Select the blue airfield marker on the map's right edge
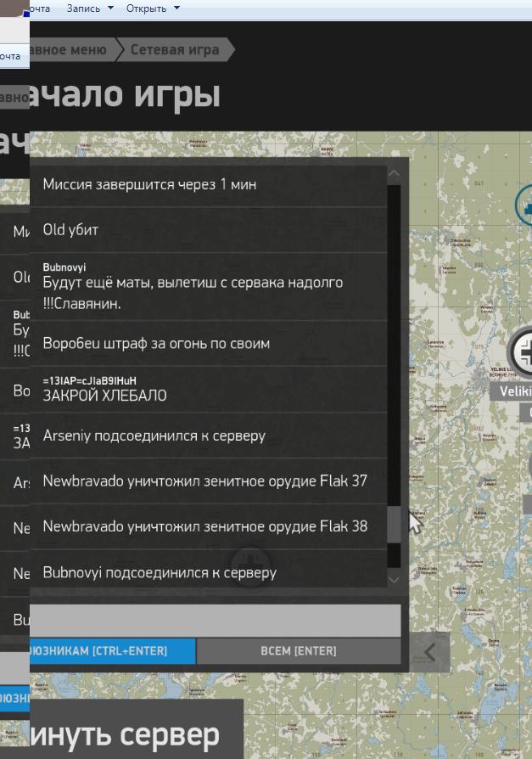The image size is (532, 759). [524, 205]
